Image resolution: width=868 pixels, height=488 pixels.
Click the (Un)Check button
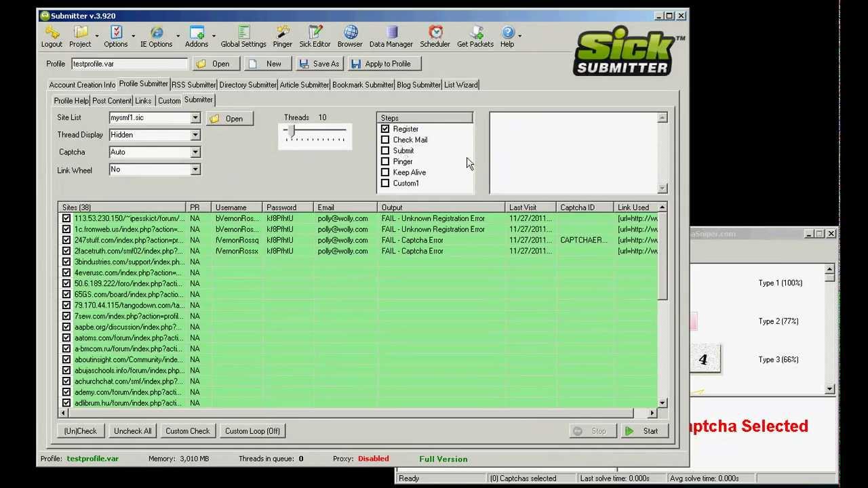81,431
